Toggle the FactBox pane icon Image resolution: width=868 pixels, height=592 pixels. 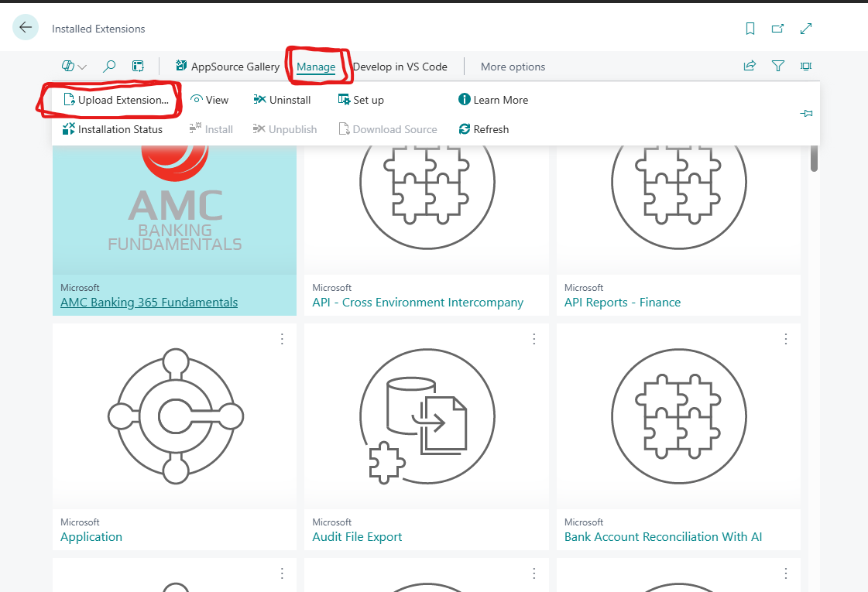(x=806, y=67)
